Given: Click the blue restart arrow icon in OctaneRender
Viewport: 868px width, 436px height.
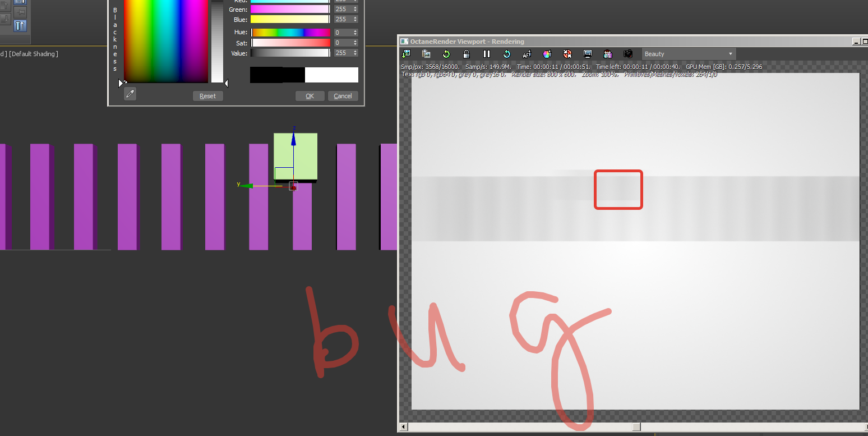Looking at the screenshot, I should [507, 54].
